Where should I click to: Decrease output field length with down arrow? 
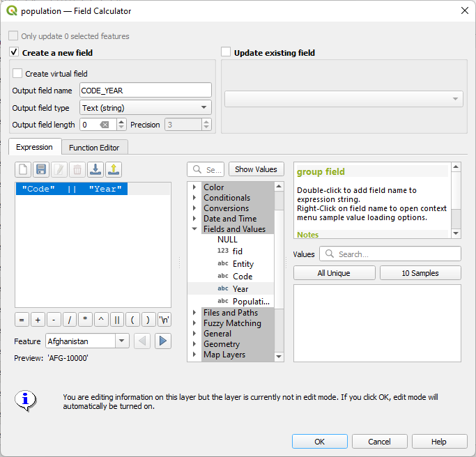pyautogui.click(x=121, y=127)
